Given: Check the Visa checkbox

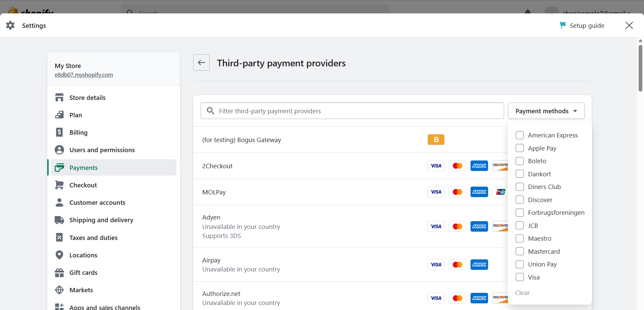Looking at the screenshot, I should (520, 277).
